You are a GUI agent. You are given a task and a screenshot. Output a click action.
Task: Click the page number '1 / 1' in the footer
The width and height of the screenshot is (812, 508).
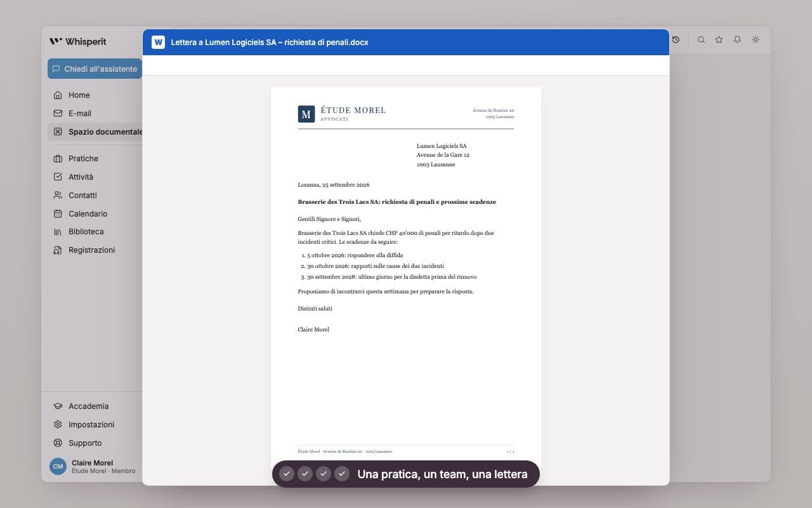(x=511, y=451)
